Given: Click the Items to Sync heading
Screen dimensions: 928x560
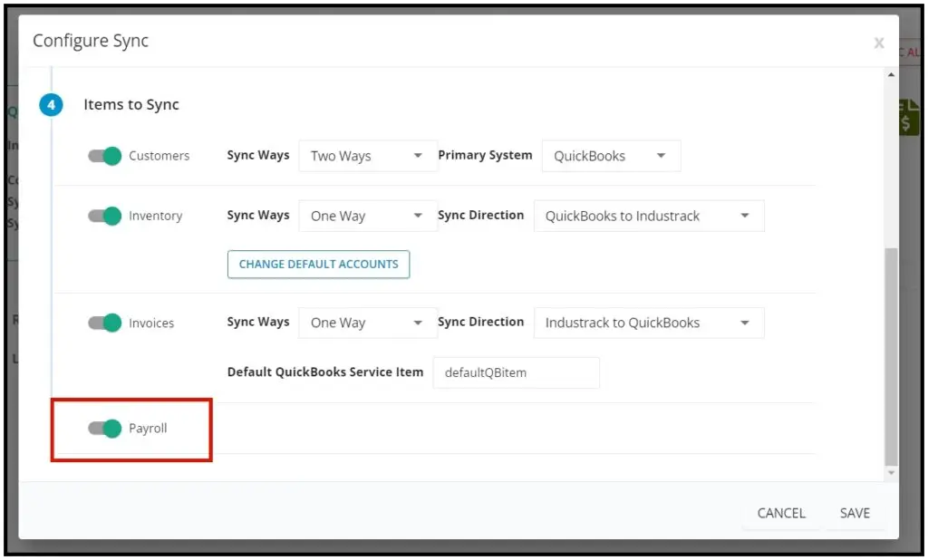Looking at the screenshot, I should tap(131, 104).
